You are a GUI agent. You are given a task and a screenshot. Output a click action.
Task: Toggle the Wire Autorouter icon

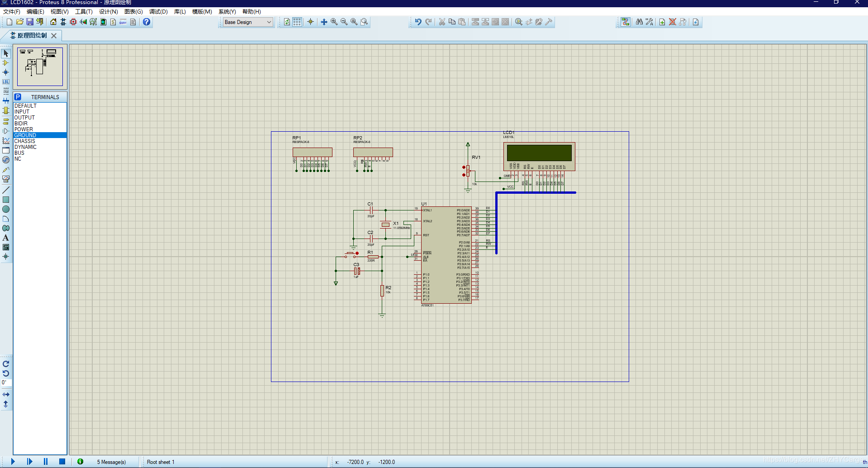tap(626, 22)
